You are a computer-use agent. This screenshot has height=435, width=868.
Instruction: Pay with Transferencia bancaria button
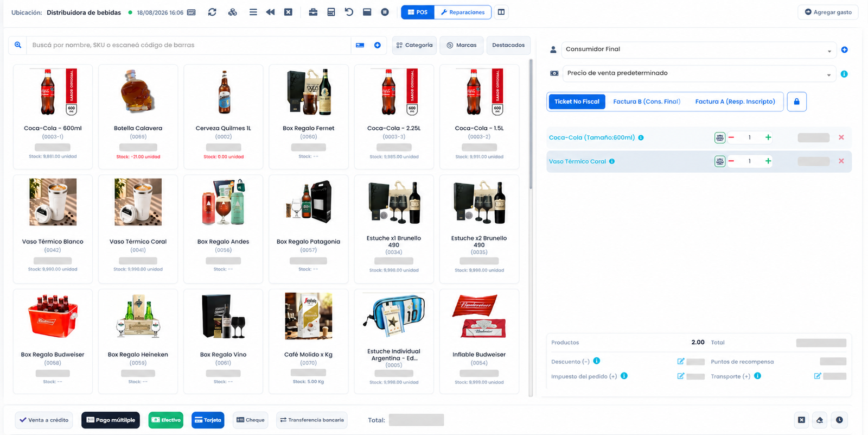(x=312, y=420)
